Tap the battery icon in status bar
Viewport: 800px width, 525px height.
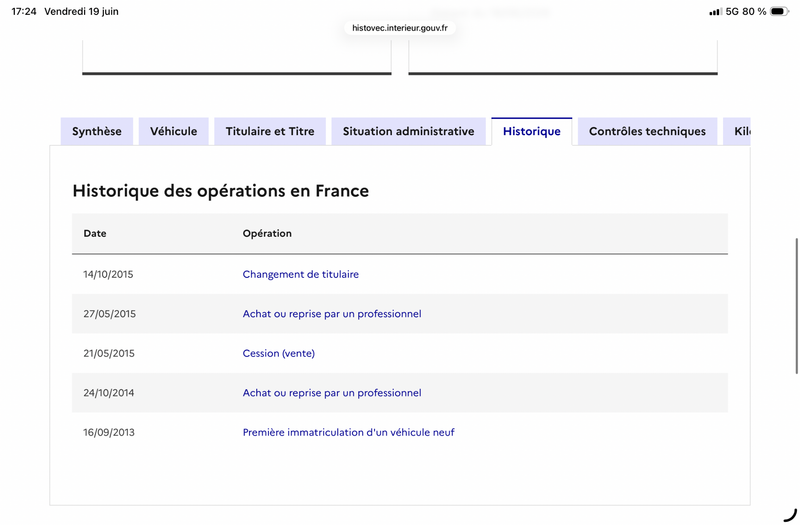click(780, 11)
